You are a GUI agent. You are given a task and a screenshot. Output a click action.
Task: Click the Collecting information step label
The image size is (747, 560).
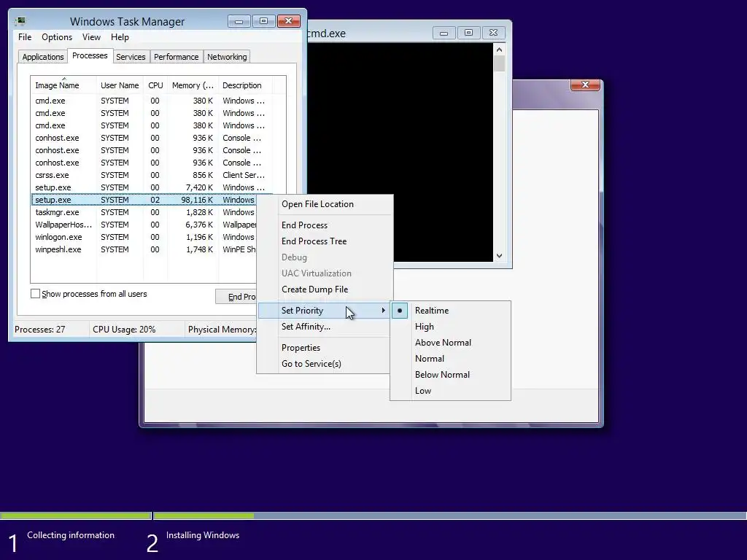click(x=71, y=534)
